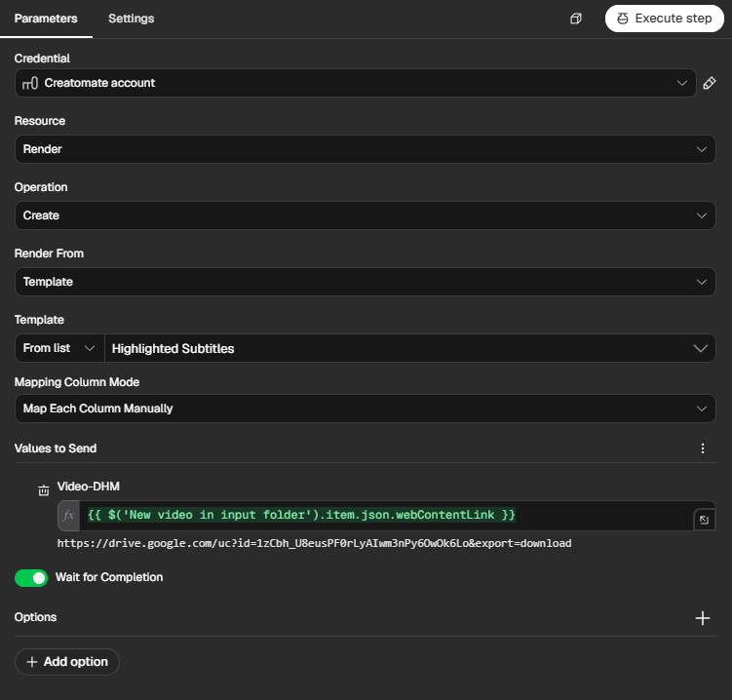Click the Wait for Completion label
This screenshot has width=732, height=700.
coord(109,578)
